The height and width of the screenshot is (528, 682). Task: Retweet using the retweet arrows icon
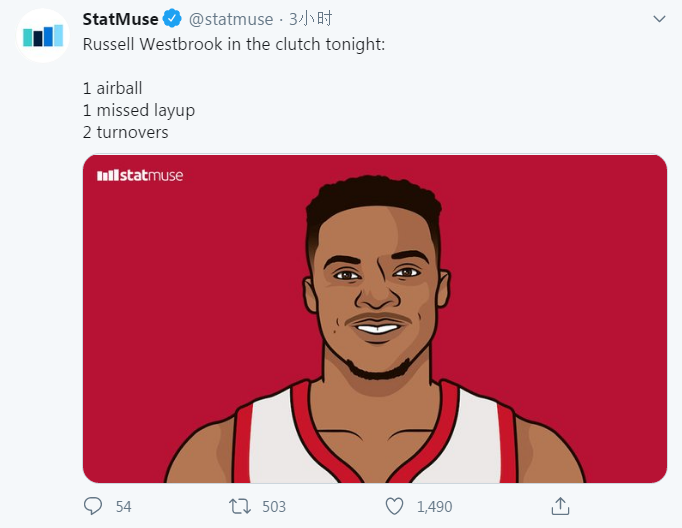pos(240,506)
